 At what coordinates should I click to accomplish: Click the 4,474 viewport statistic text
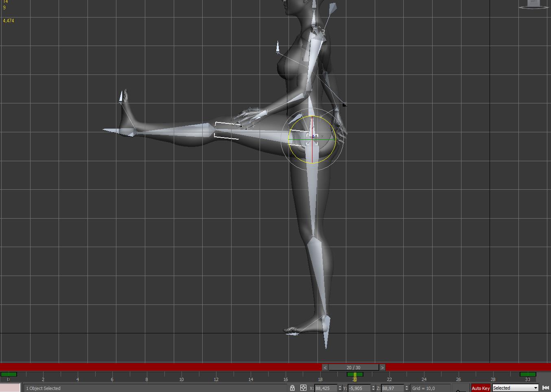(x=9, y=20)
